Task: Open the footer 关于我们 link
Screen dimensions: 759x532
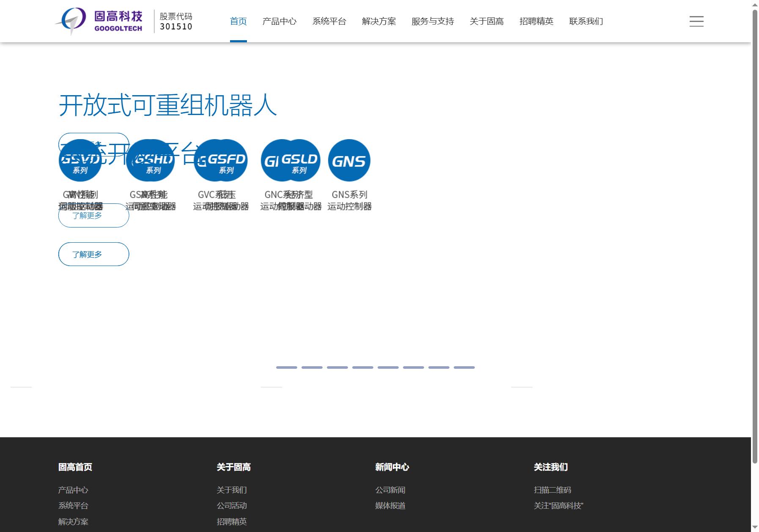Action: pyautogui.click(x=232, y=490)
